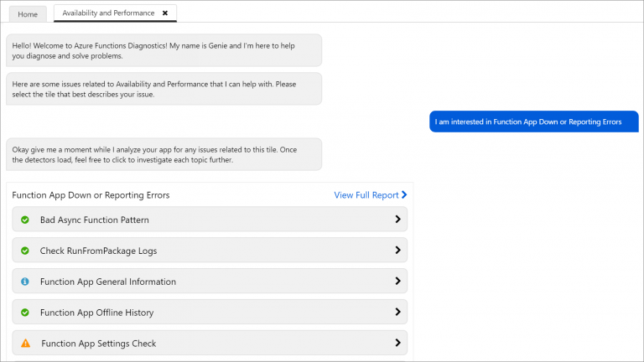644x362 pixels.
Task: Click the Function App Down or Reporting Errors heading
Action: [91, 195]
